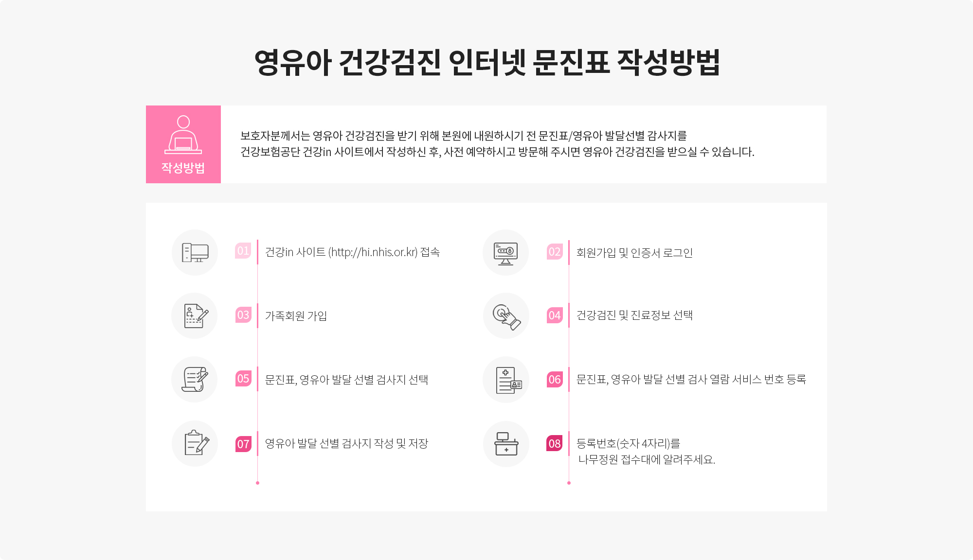This screenshot has width=973, height=560.
Task: Click the dark pink 08 number badge
Action: (x=555, y=443)
